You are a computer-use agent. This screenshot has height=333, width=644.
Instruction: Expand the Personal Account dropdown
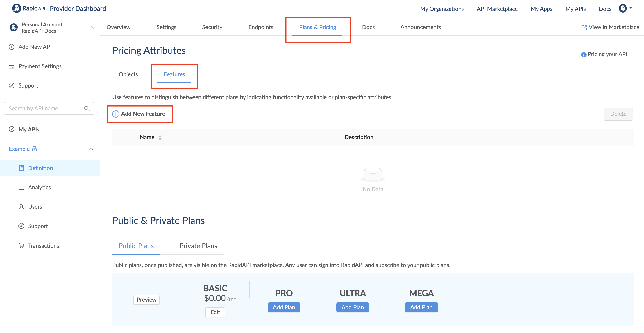click(x=93, y=27)
